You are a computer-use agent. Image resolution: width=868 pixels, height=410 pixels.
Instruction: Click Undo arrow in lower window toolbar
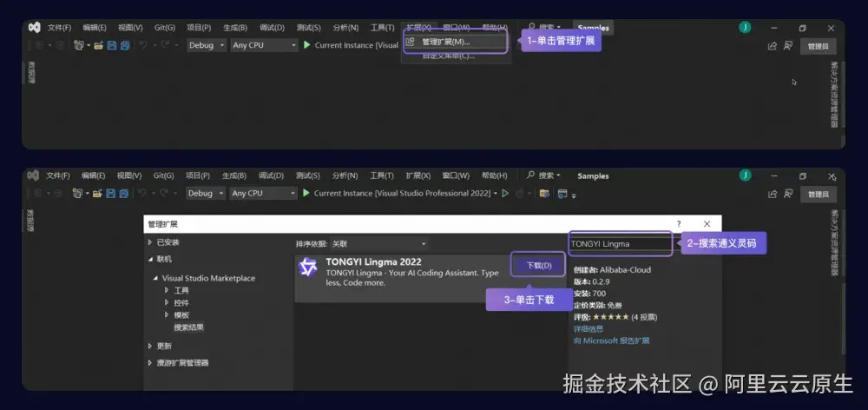(143, 194)
